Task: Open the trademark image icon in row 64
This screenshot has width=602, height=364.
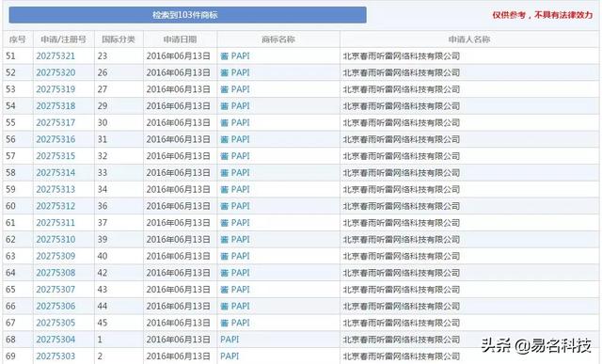Action: click(x=225, y=273)
